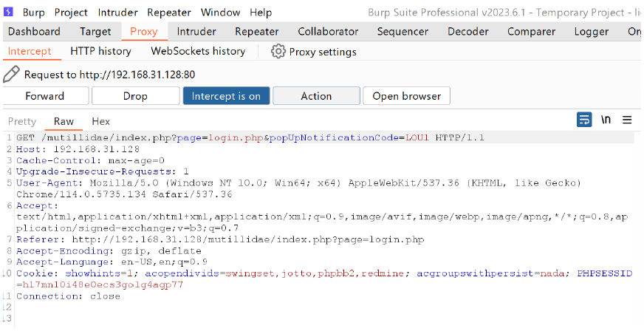Click the GET request line text
This screenshot has width=644, height=331.
pyautogui.click(x=250, y=137)
